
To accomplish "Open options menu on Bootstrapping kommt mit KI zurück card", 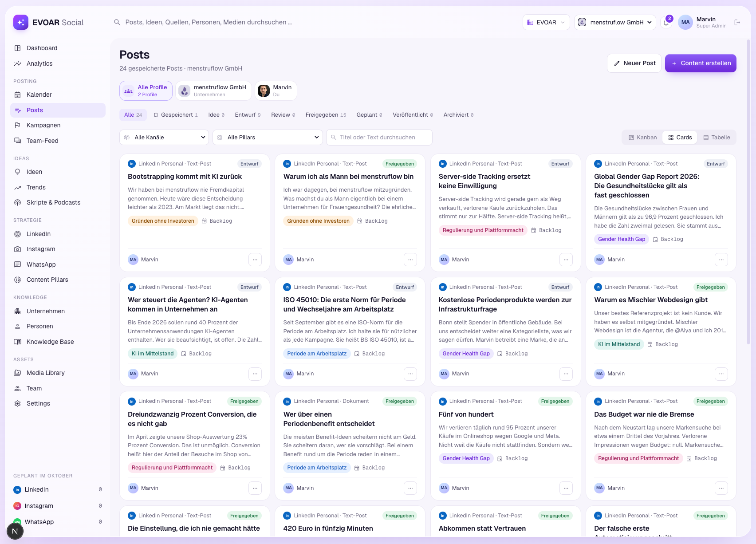I will click(x=255, y=260).
